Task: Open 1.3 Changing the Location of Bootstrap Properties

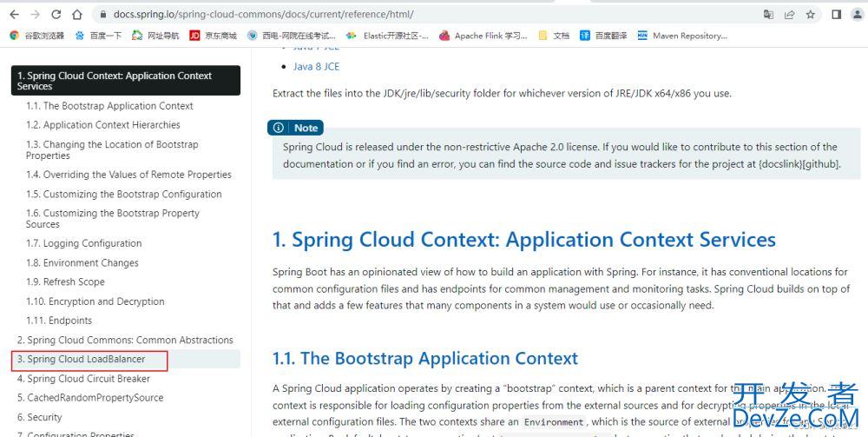Action: pos(112,150)
